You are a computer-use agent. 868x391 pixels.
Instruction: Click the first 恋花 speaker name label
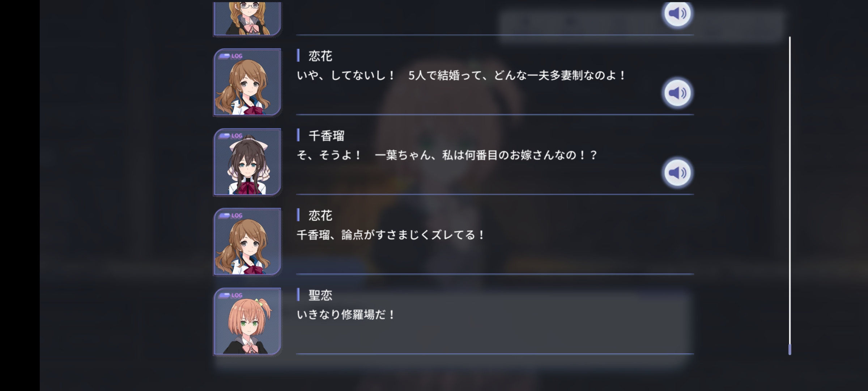pyautogui.click(x=320, y=56)
